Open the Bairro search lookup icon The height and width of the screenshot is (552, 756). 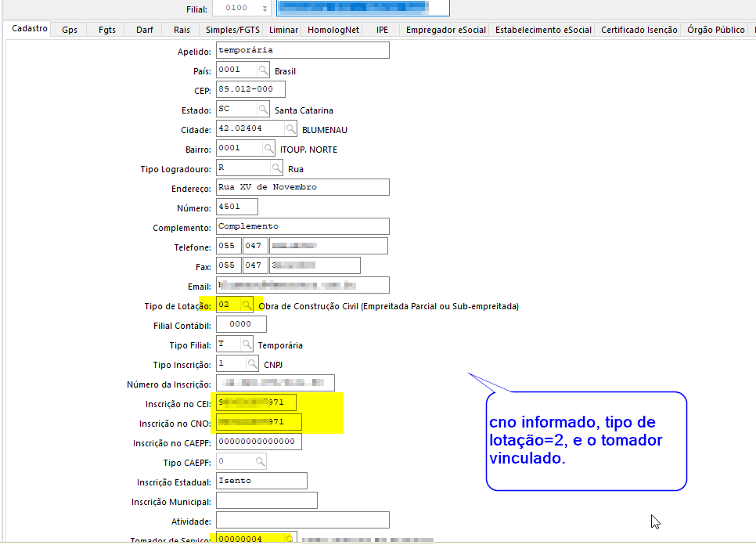(x=268, y=149)
